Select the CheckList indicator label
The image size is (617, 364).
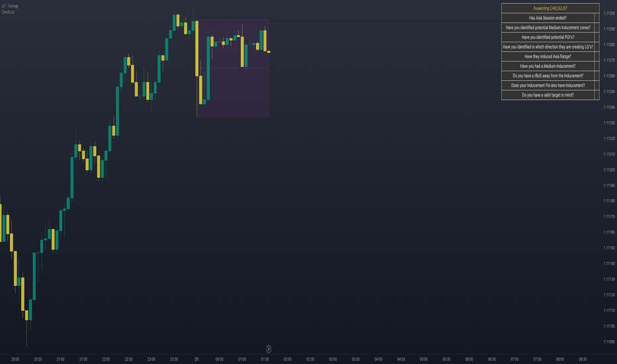(8, 12)
